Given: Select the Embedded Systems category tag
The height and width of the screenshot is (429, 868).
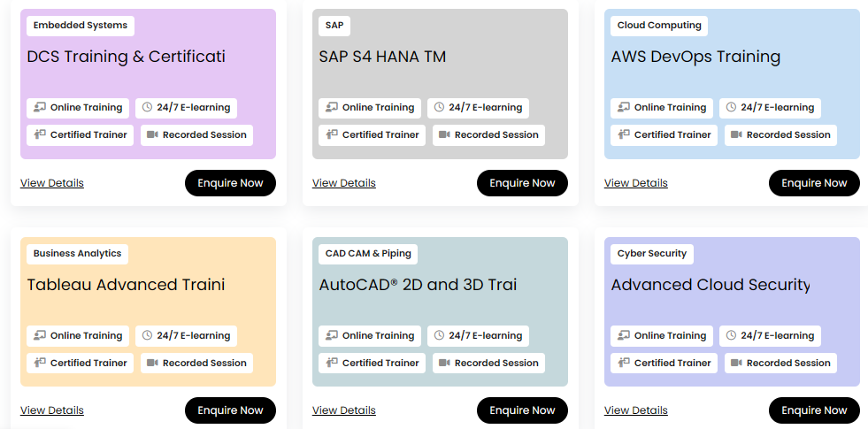Looking at the screenshot, I should pyautogui.click(x=81, y=26).
